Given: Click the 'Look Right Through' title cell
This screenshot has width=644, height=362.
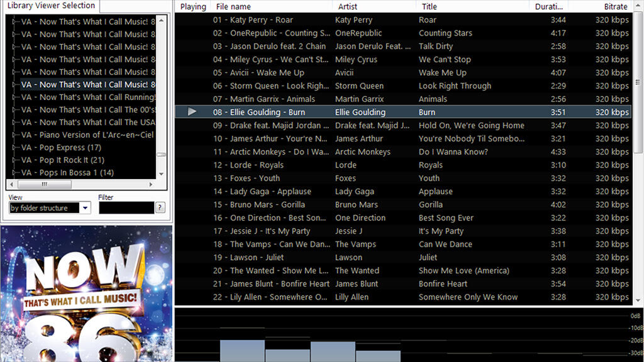Looking at the screenshot, I should pyautogui.click(x=455, y=85).
